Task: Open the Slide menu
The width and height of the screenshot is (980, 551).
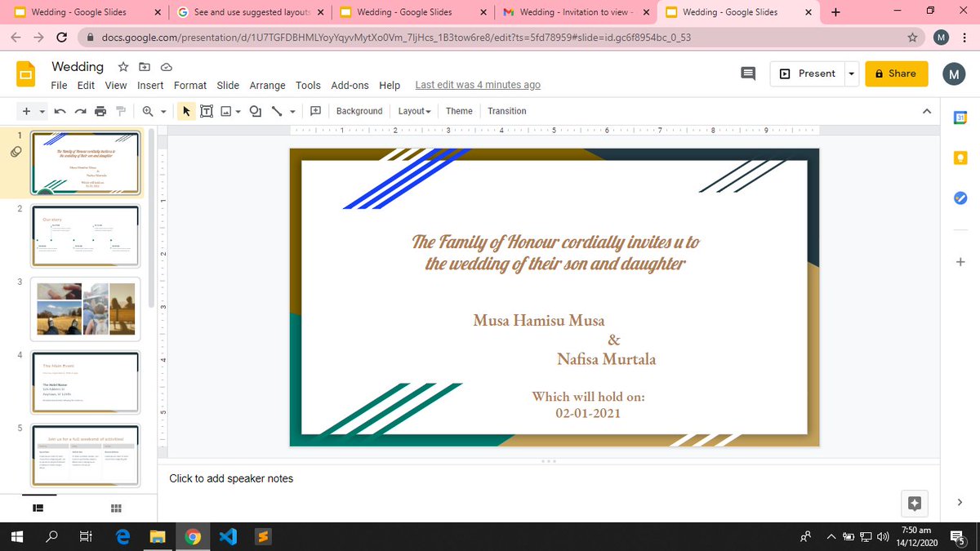Action: pyautogui.click(x=228, y=85)
